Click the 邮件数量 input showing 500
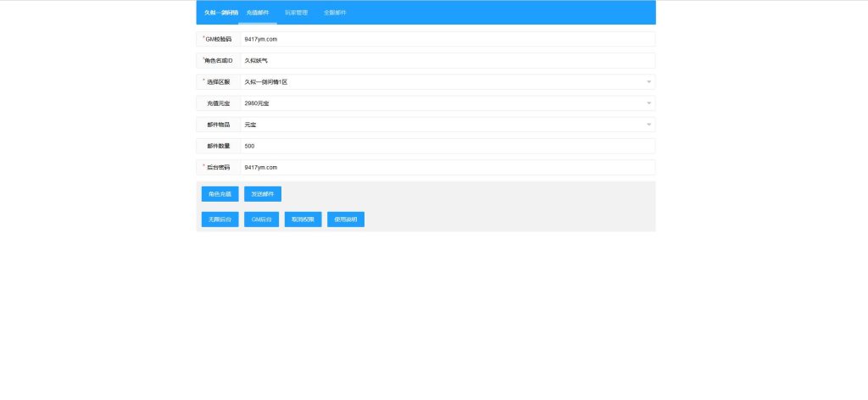 [x=447, y=146]
